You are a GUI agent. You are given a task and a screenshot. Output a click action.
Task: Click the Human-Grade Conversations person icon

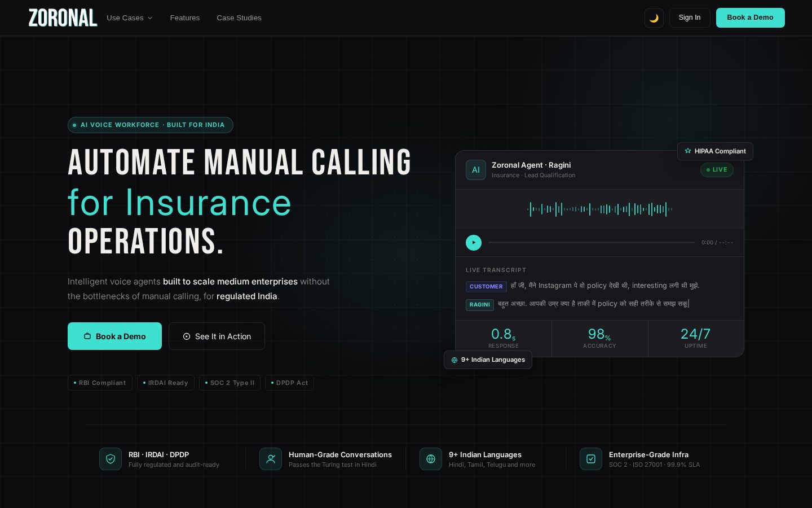coord(271,459)
